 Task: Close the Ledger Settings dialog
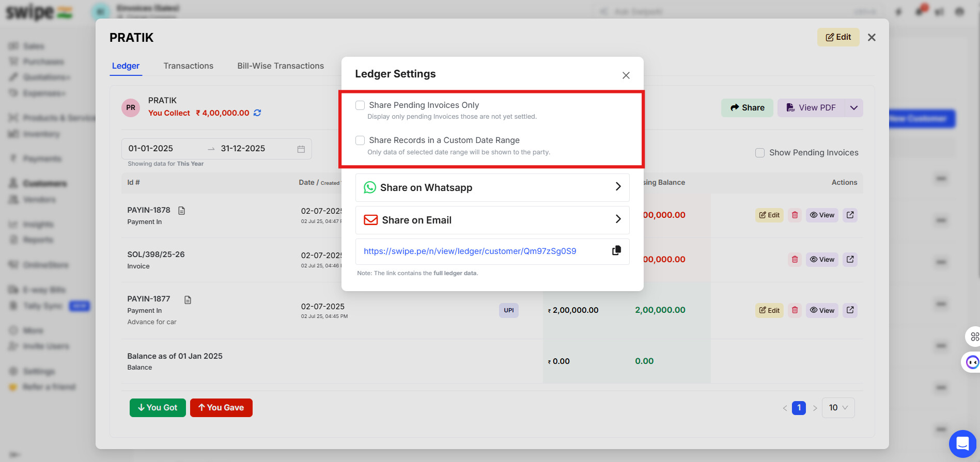pyautogui.click(x=626, y=75)
